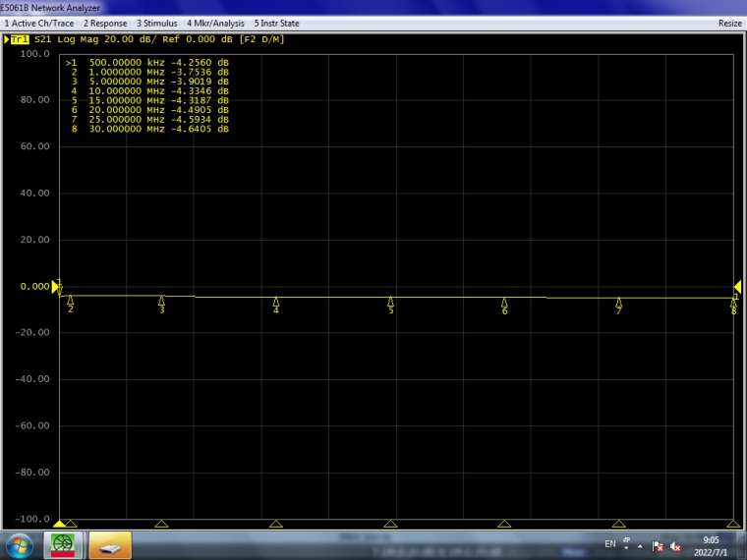The image size is (747, 560).
Task: Open the Active Ch/Trace menu
Action: click(38, 23)
